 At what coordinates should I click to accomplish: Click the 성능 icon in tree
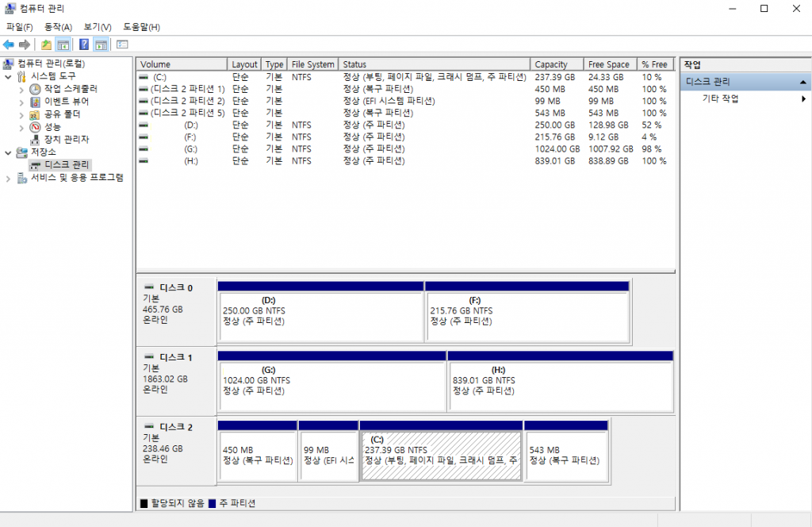pos(35,127)
